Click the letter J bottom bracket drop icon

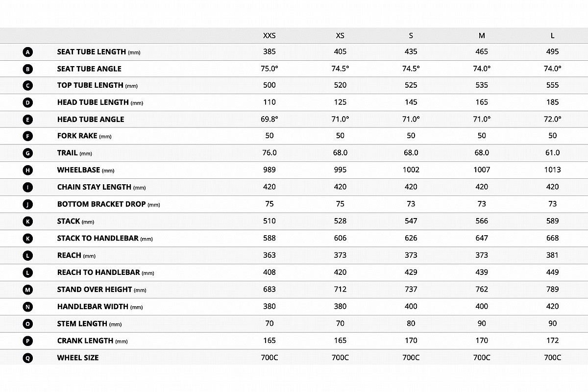point(28,204)
